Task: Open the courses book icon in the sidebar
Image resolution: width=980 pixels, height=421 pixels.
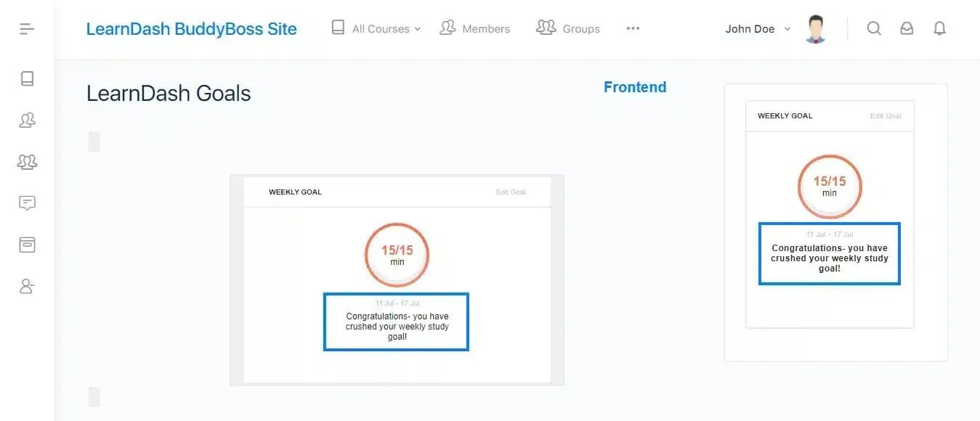Action: (27, 78)
